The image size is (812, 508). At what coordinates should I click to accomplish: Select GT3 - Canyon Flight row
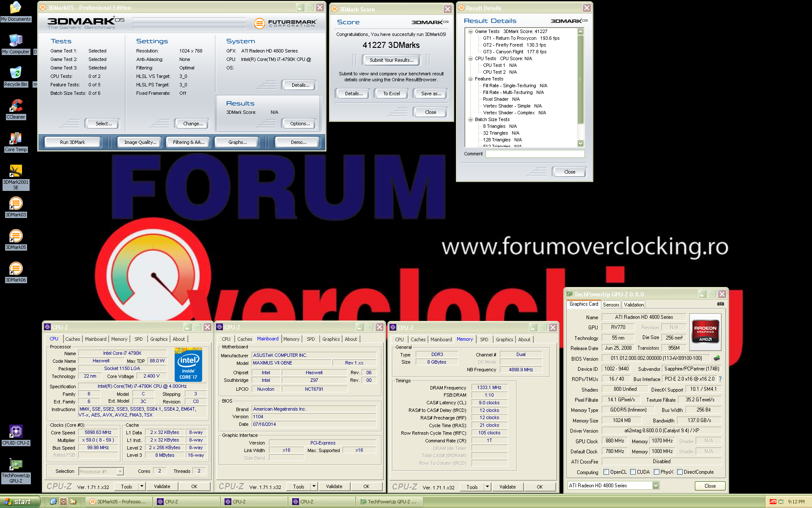(x=515, y=52)
